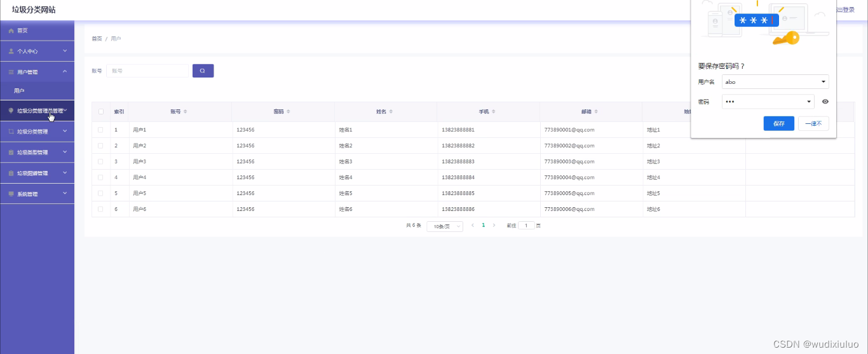
Task: Check the box for row 用户4
Action: tap(101, 177)
